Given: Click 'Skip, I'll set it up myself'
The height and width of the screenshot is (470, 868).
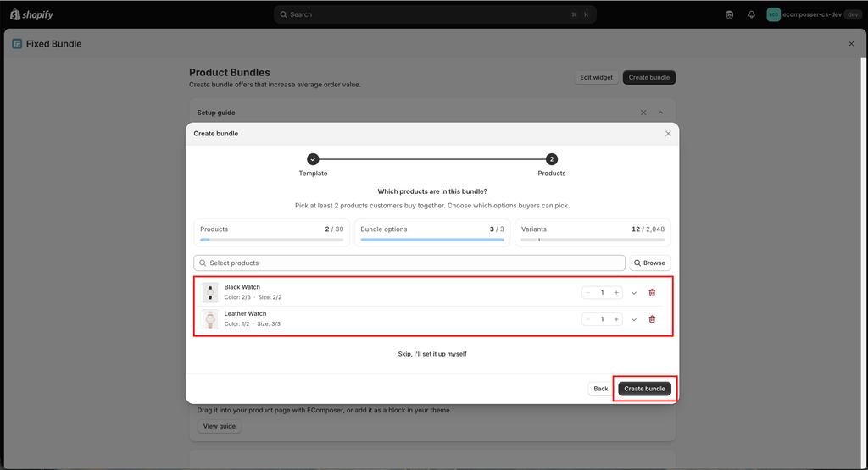Looking at the screenshot, I should tap(432, 354).
